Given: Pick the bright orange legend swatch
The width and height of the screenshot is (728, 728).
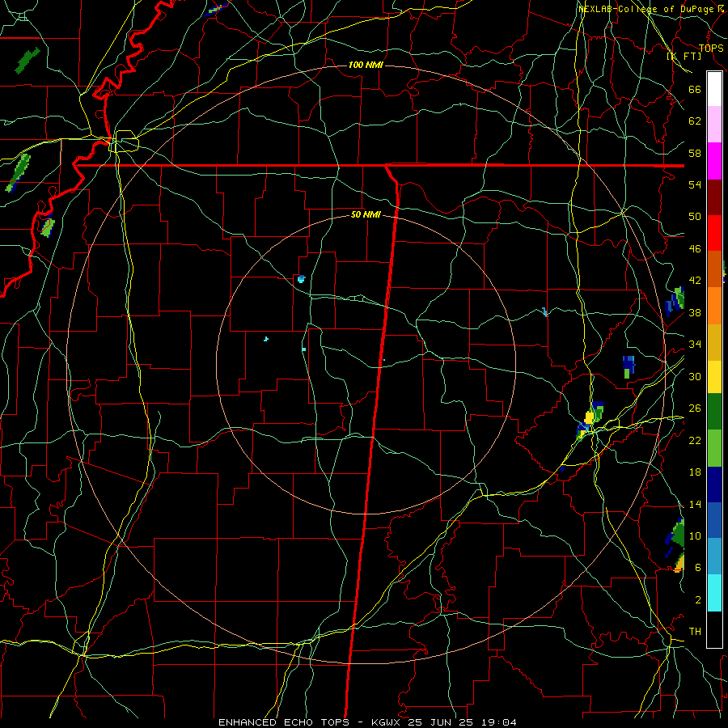Looking at the screenshot, I should click(714, 306).
